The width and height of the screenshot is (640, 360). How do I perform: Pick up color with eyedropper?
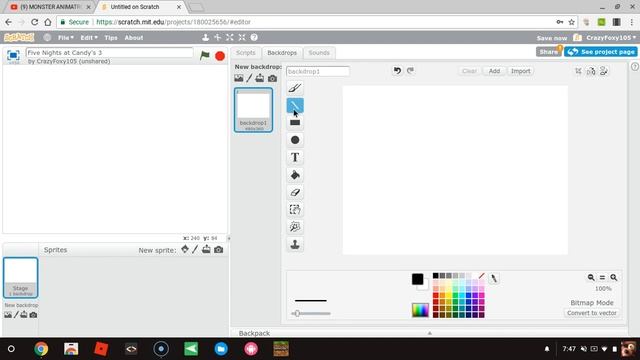coord(494,278)
